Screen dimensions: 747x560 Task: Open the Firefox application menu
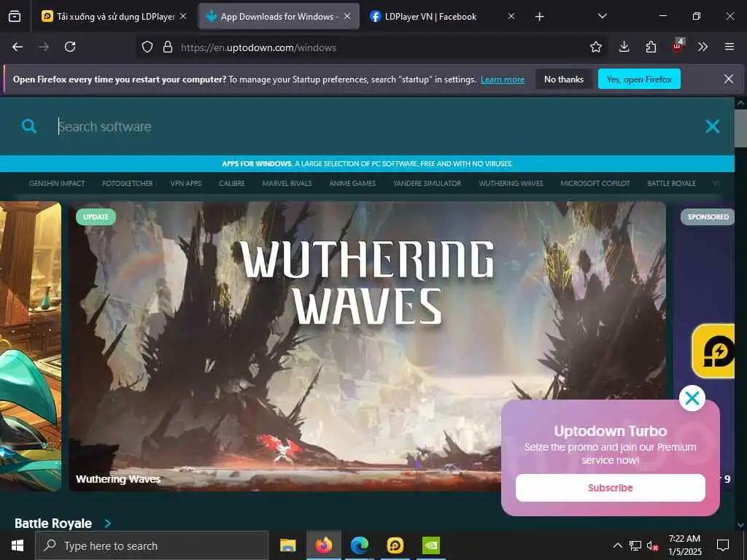pos(729,47)
